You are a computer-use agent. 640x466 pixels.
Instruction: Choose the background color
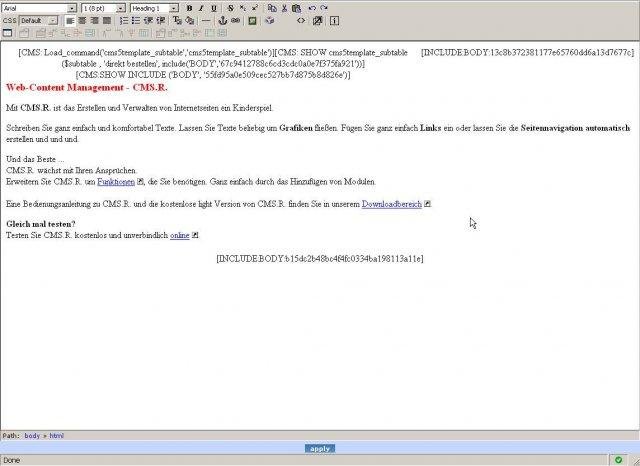(x=190, y=20)
